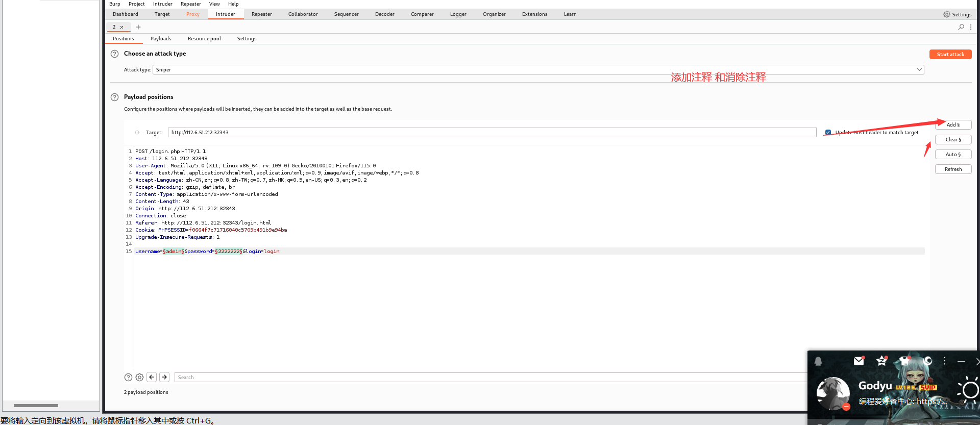Click the Target URL input field

tap(492, 133)
